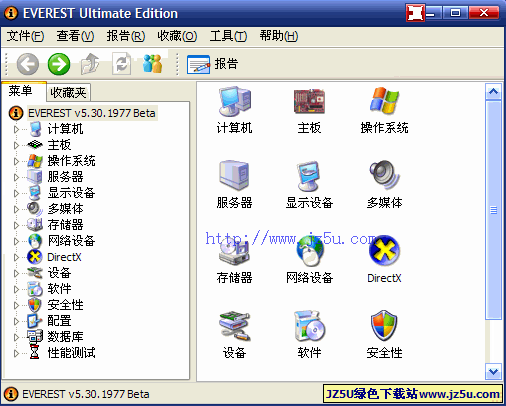Click the vertical scrollbar thumb in right pane
Screen dimensions: 506x406
tap(494, 210)
